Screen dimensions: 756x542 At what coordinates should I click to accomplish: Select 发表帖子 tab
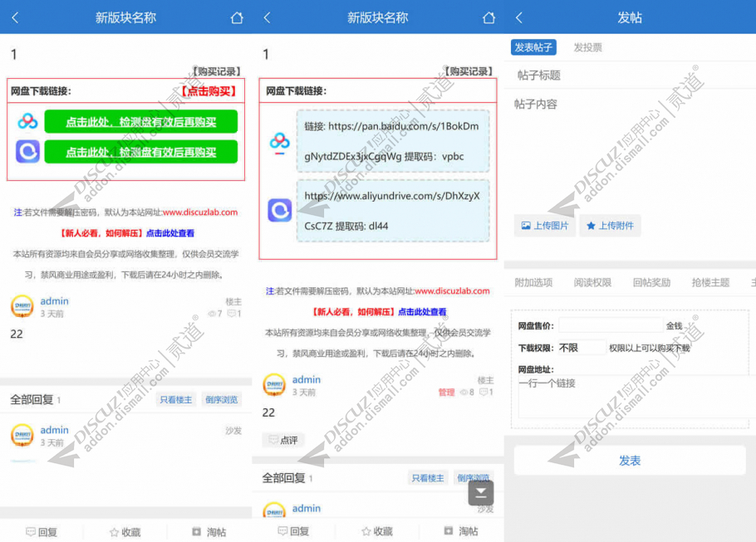[533, 47]
